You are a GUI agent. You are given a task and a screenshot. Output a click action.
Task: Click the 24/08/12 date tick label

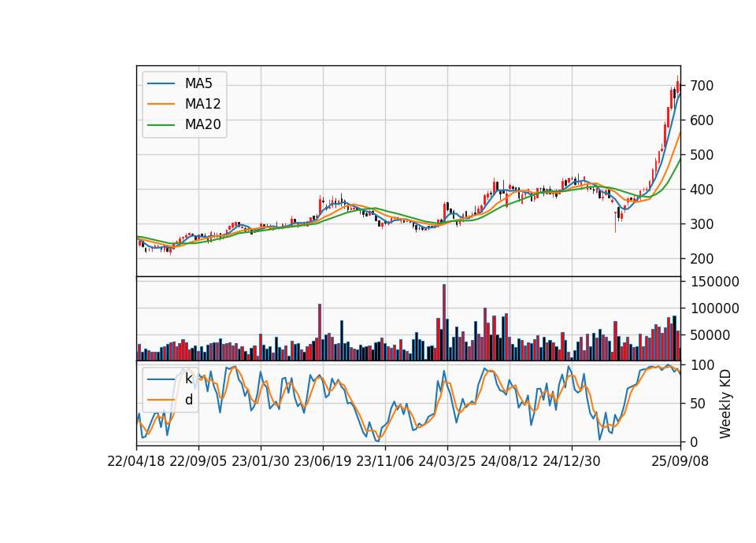(x=510, y=461)
